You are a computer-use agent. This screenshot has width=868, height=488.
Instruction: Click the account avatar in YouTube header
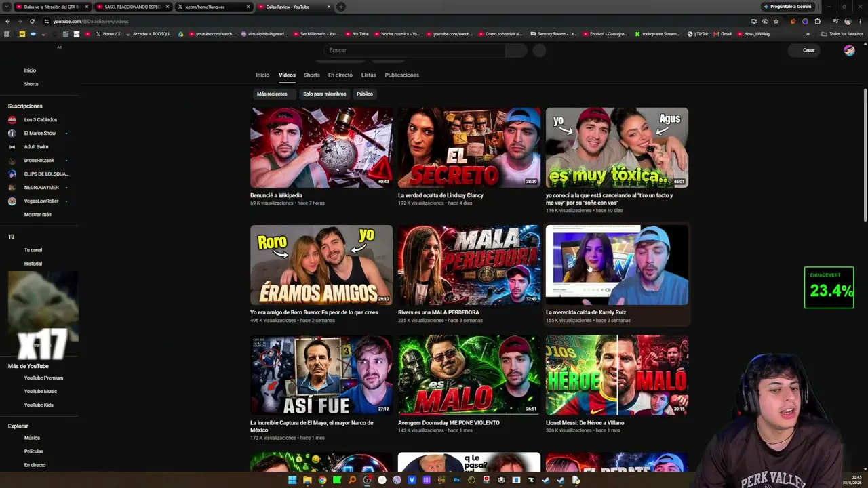coord(849,50)
